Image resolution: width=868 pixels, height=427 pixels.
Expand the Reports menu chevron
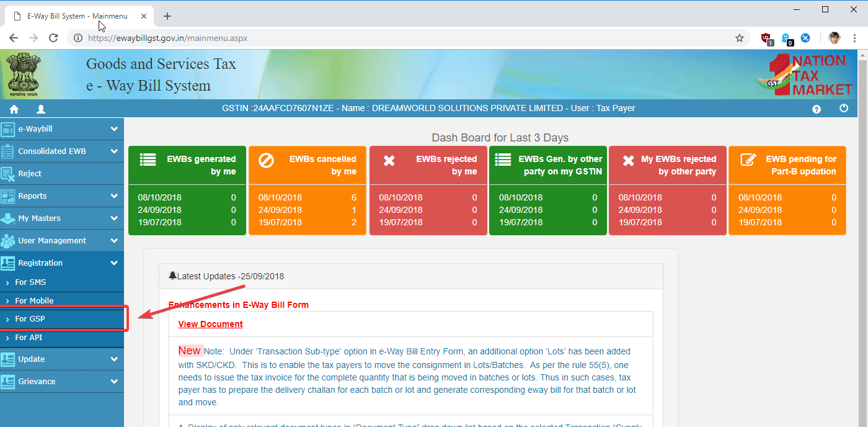113,196
